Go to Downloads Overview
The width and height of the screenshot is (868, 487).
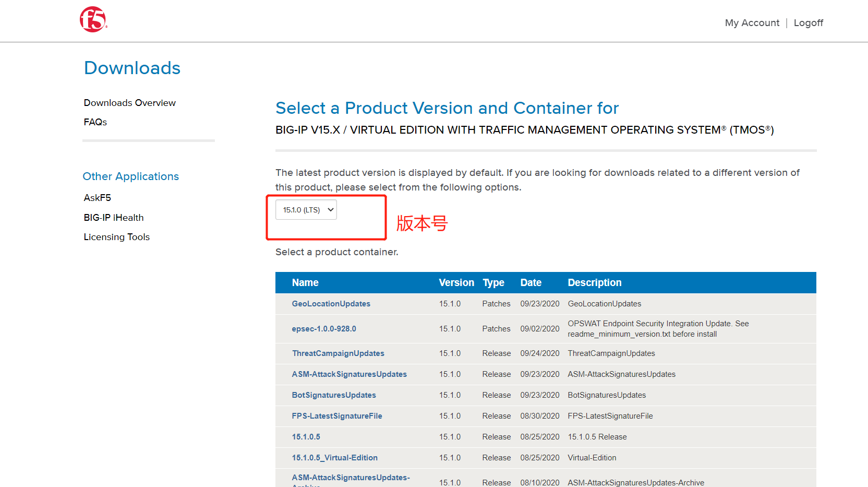pos(129,102)
